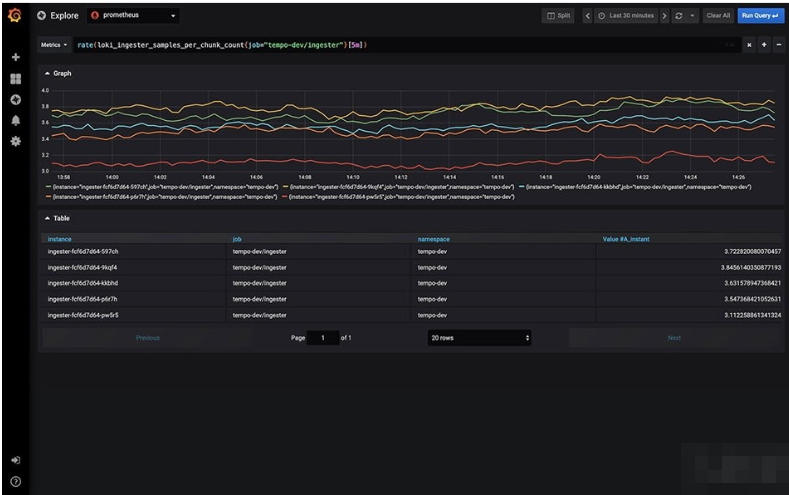Open the Alerting bell icon
789x495 pixels.
15,120
